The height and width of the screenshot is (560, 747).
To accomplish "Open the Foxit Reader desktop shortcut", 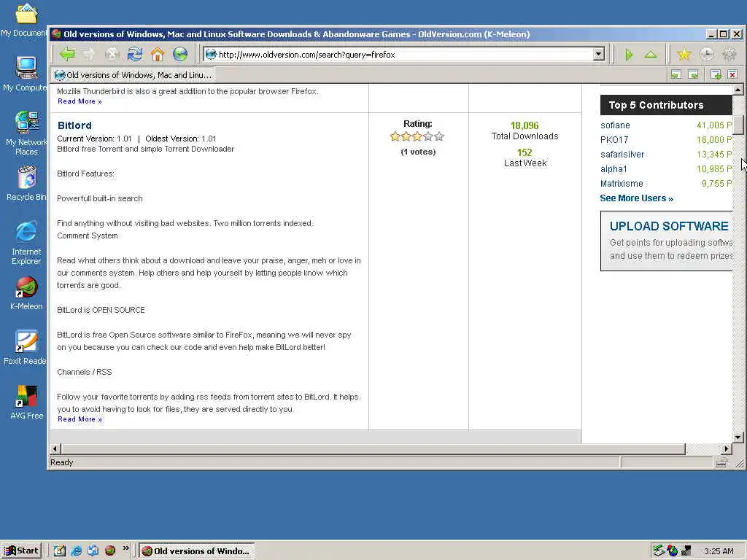I will 26,348.
